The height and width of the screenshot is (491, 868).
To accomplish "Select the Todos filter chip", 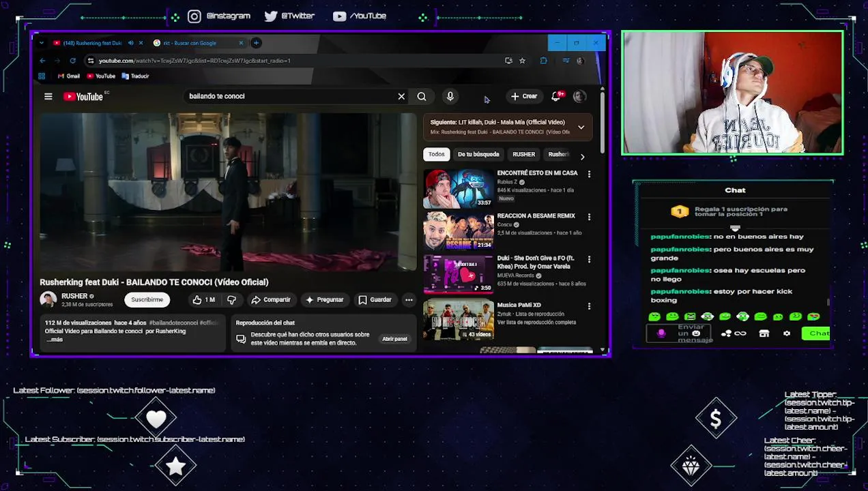I will click(x=436, y=155).
